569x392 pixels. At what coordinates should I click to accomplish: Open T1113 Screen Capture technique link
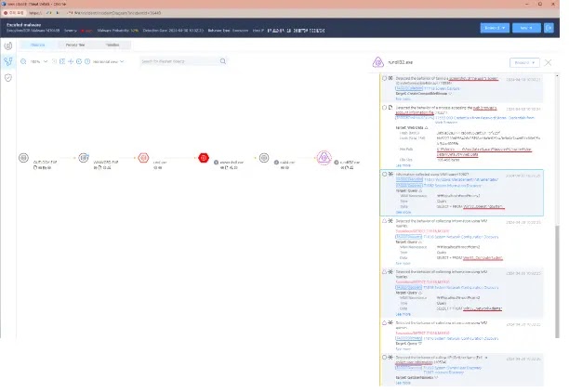(442, 88)
